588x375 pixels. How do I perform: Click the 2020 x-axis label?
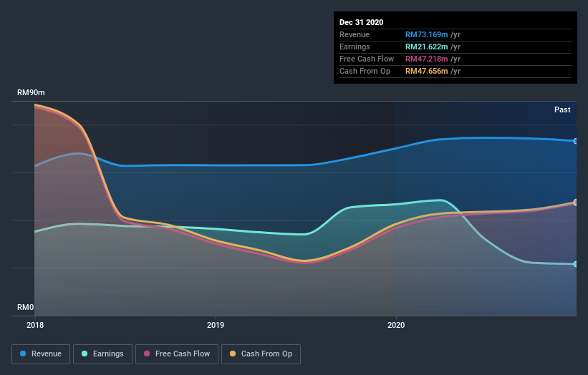[x=396, y=325]
